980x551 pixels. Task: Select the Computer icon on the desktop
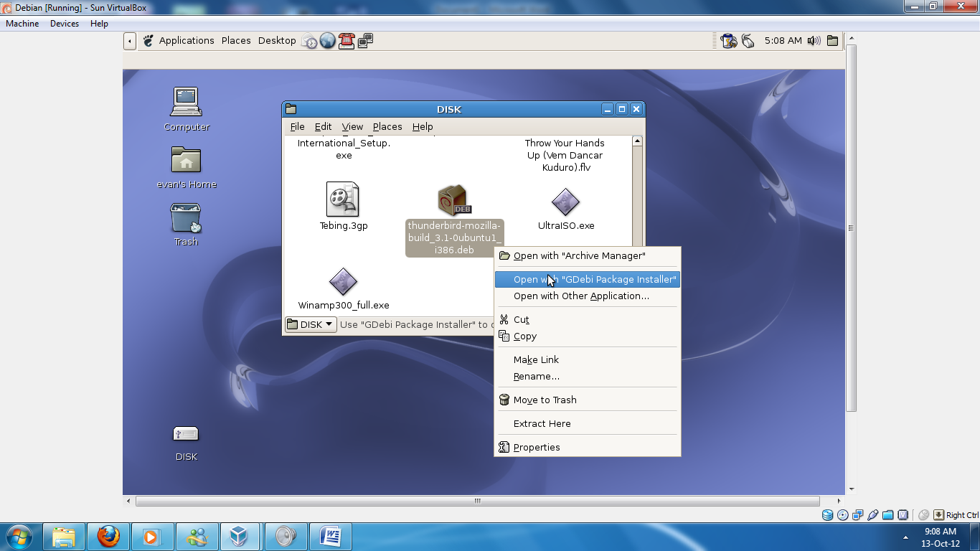click(x=186, y=100)
